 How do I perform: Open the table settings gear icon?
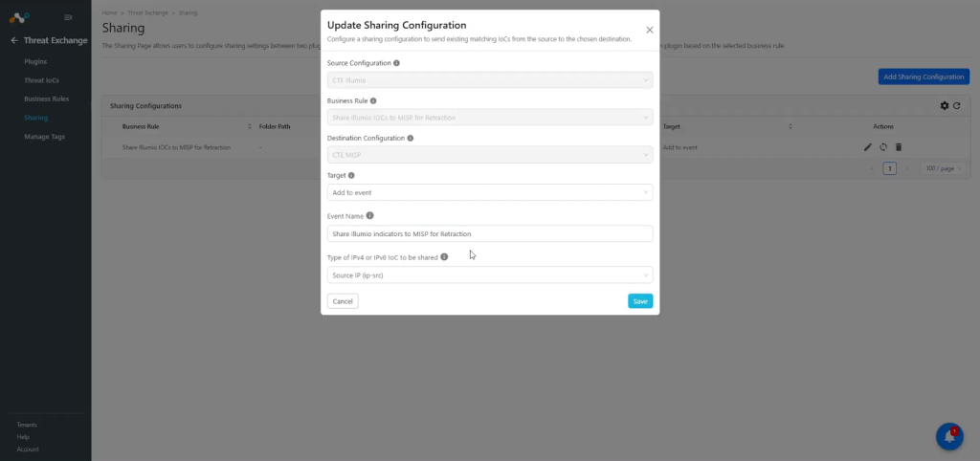[945, 105]
